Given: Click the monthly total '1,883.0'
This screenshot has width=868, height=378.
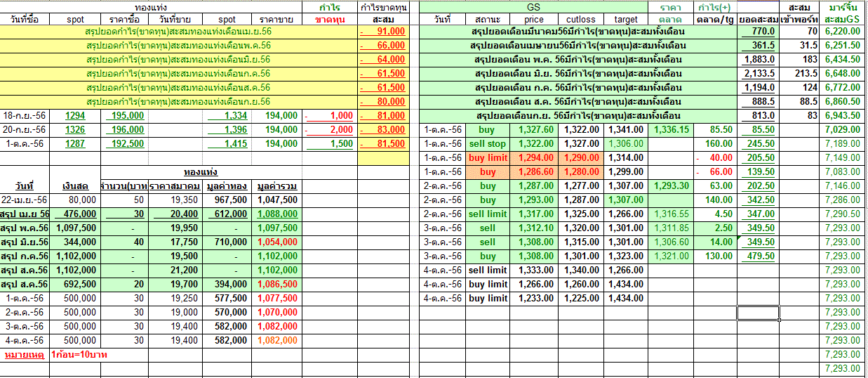Looking at the screenshot, I should (759, 60).
